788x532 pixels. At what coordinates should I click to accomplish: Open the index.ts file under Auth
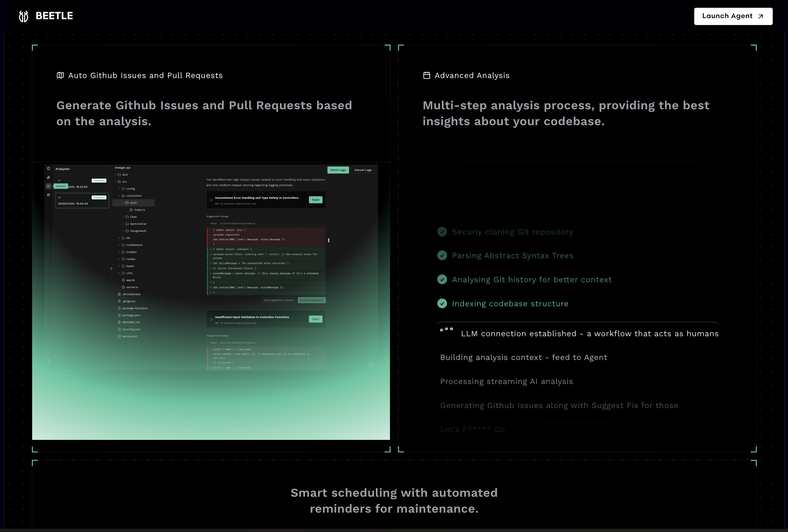139,210
